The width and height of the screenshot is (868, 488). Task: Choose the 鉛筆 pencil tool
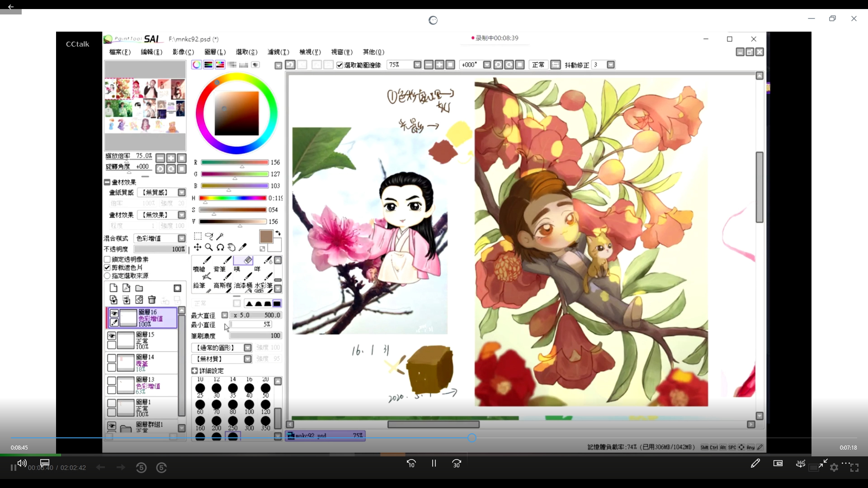(x=201, y=281)
